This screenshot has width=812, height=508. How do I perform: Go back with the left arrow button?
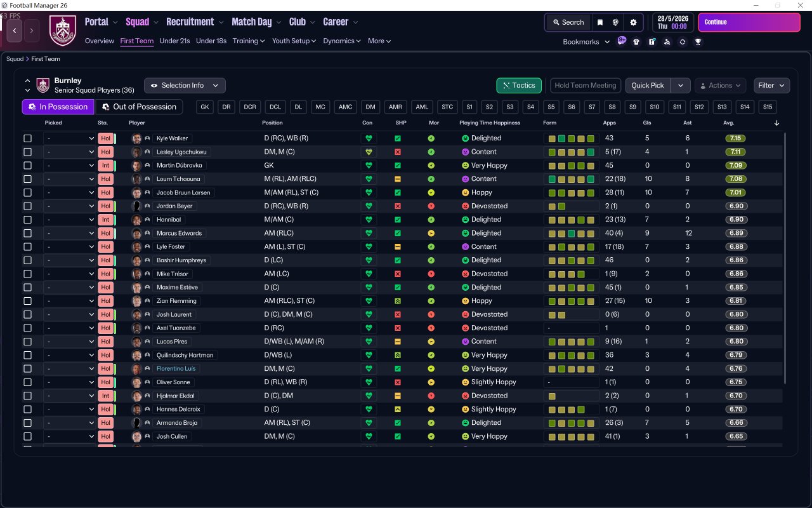[15, 30]
